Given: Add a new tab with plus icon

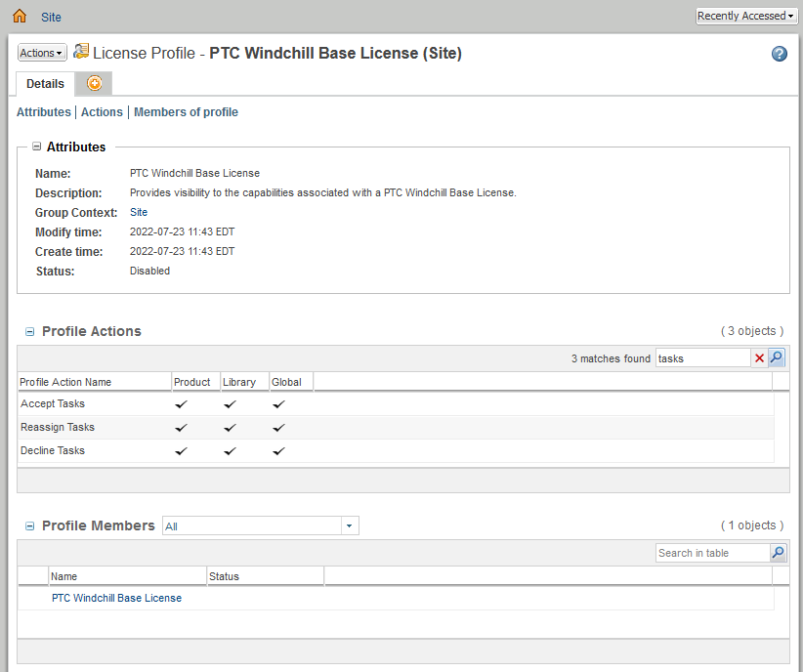Looking at the screenshot, I should [x=94, y=83].
